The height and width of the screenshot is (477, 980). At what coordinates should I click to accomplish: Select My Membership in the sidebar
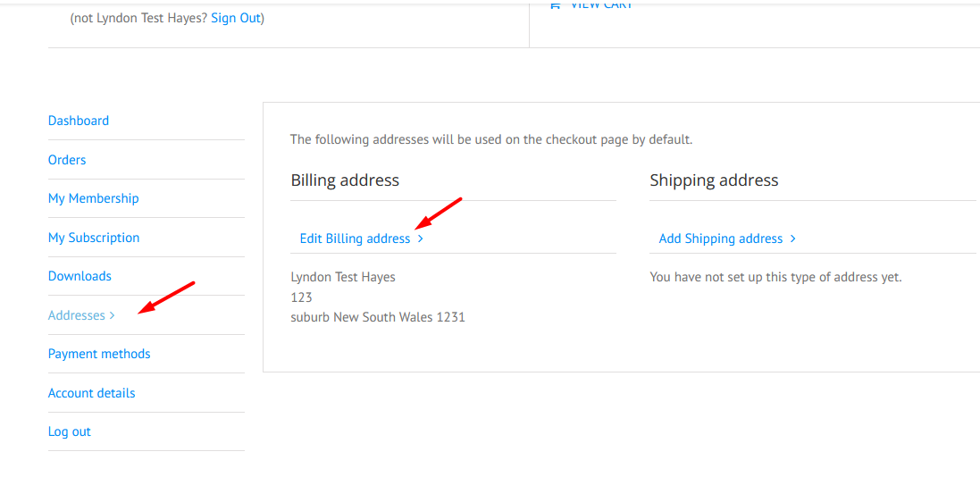coord(93,199)
